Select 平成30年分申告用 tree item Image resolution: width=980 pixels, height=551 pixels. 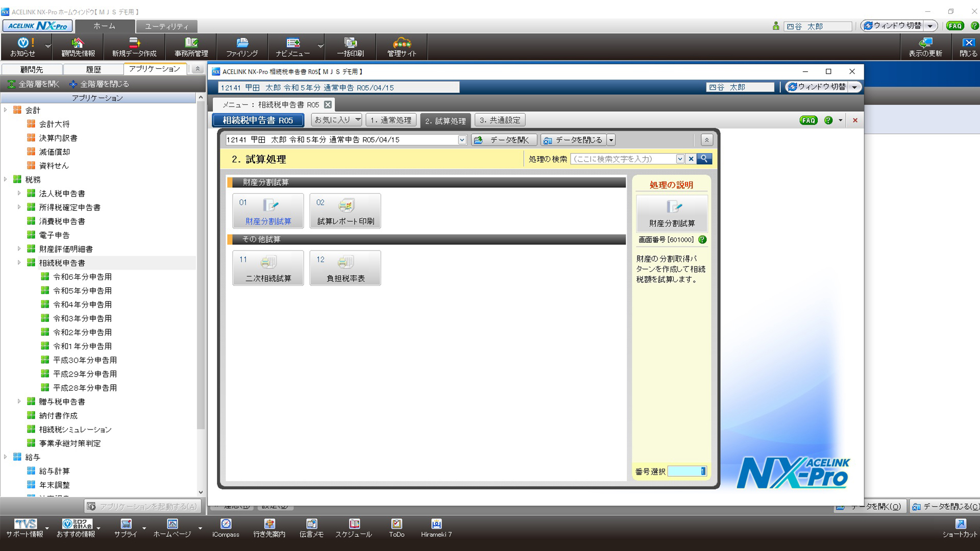point(85,360)
